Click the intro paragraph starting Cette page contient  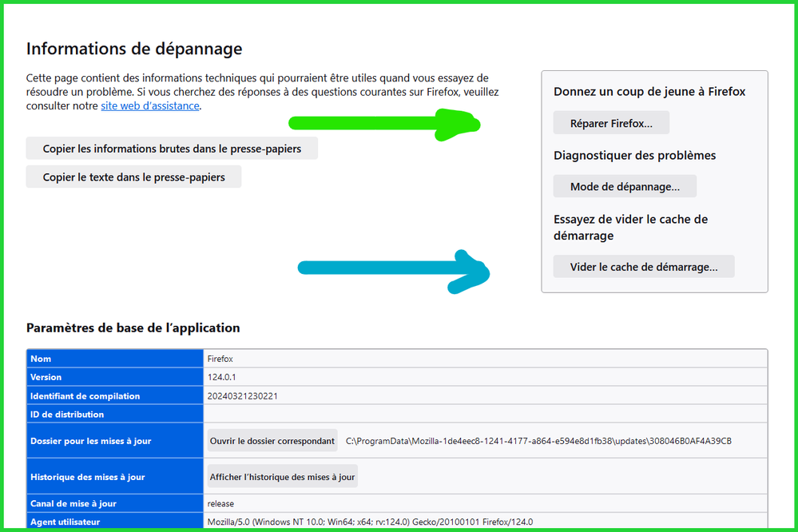point(263,92)
